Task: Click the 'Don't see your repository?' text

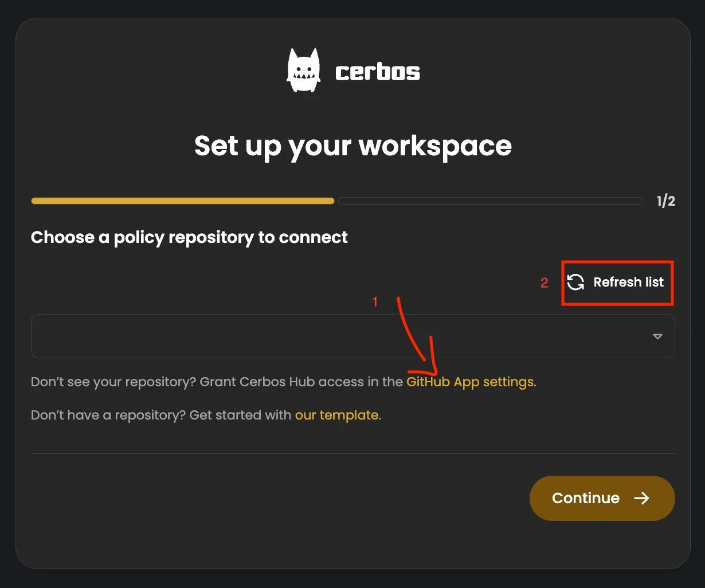Action: coord(113,382)
